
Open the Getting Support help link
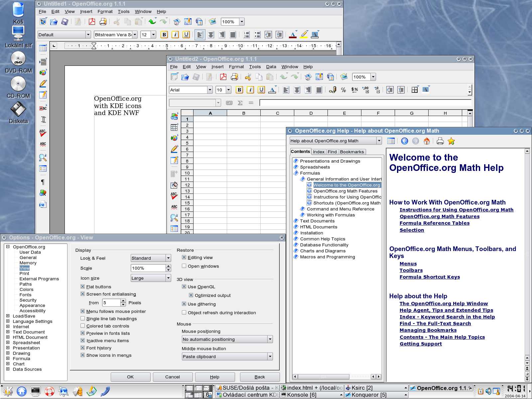click(421, 344)
